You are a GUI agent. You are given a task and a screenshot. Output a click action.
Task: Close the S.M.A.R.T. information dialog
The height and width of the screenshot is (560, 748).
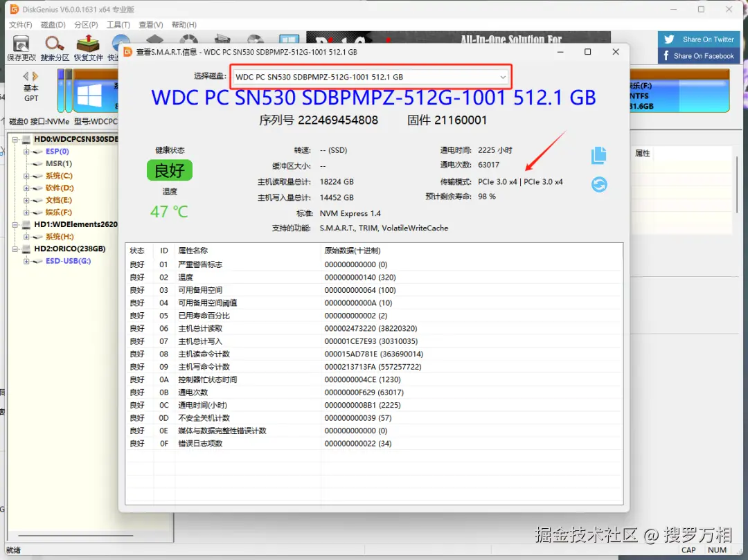[616, 52]
